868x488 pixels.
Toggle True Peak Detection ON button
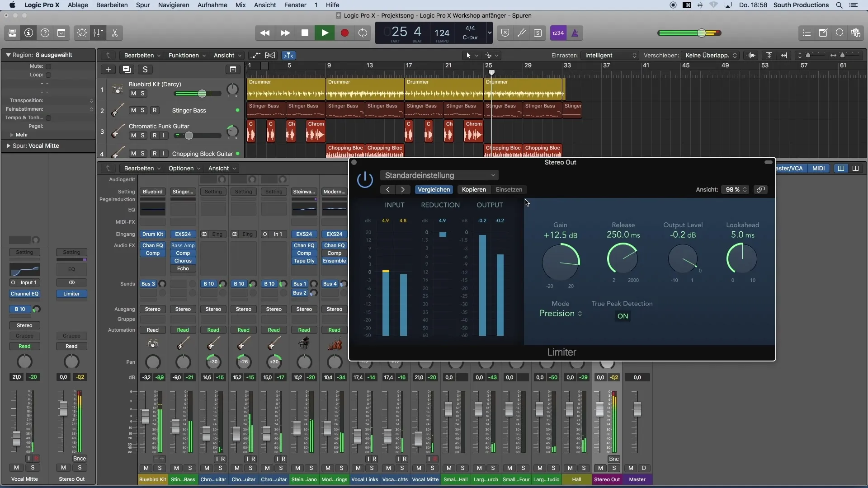click(623, 315)
